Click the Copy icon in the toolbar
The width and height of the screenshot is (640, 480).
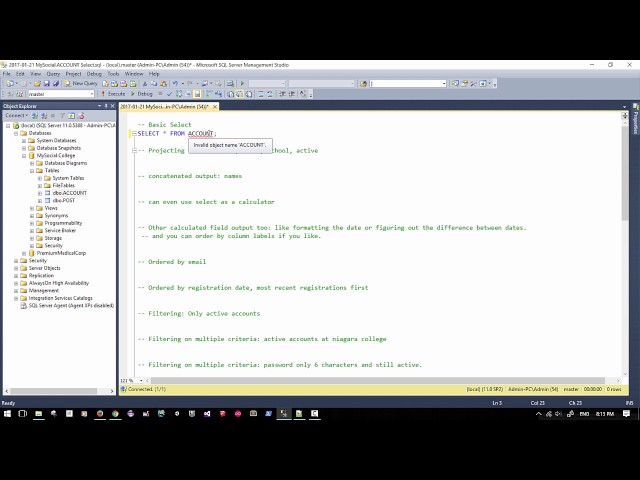pyautogui.click(x=154, y=83)
